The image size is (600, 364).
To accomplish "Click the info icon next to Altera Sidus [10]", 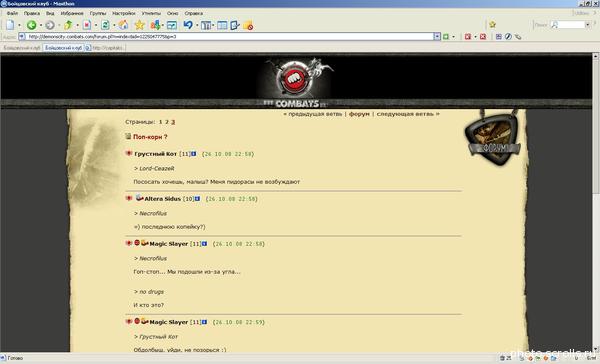I will point(197,199).
